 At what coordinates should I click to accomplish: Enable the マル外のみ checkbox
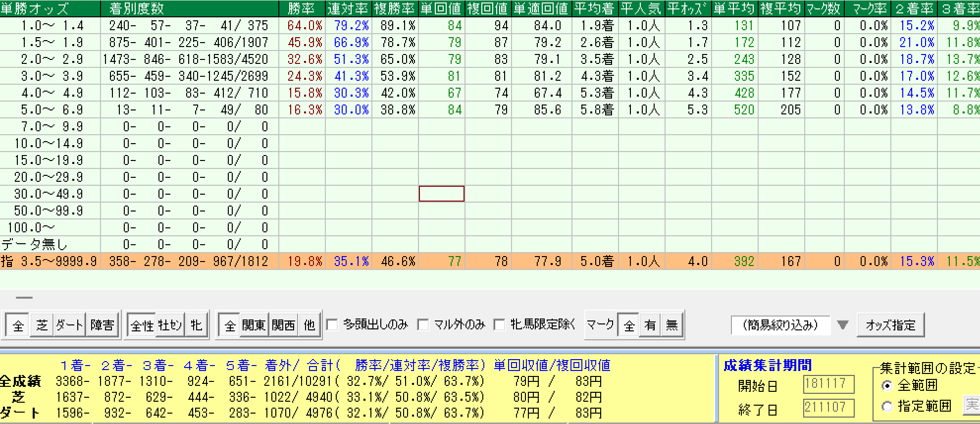(x=423, y=325)
